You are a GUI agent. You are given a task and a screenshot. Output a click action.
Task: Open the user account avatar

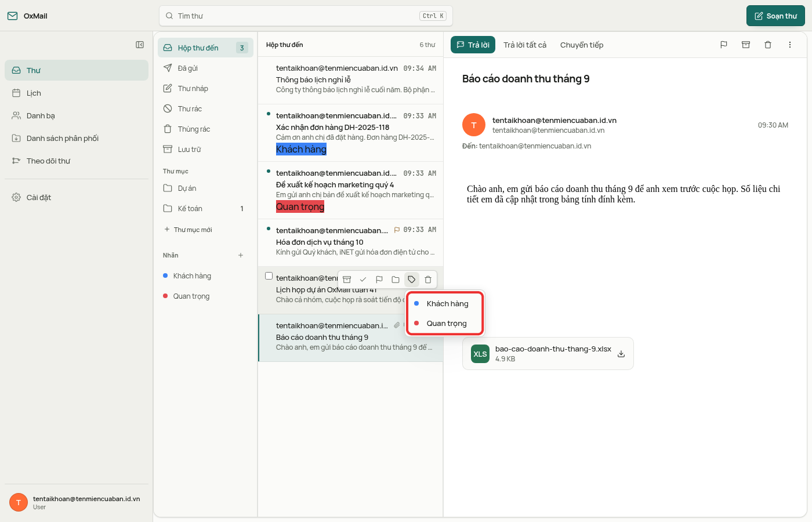click(19, 502)
